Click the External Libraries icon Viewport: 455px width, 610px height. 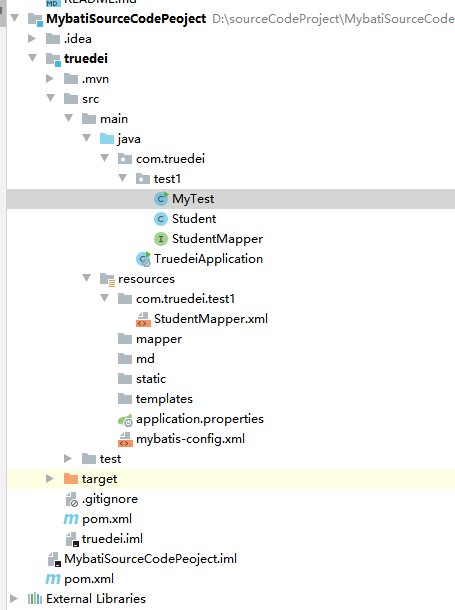tap(35, 598)
